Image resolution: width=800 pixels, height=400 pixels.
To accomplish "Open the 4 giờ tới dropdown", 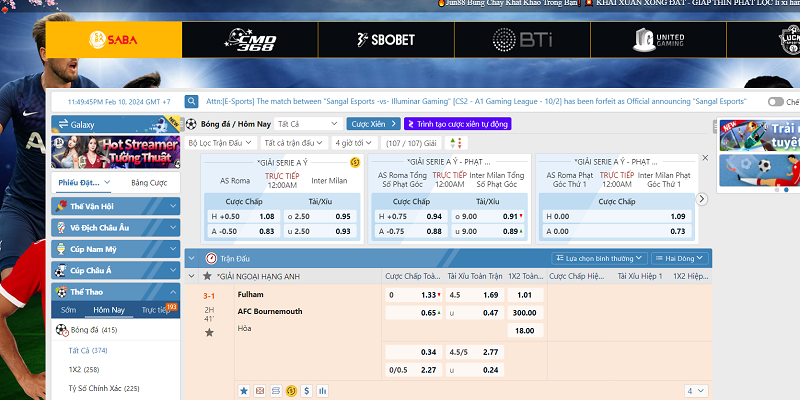I will coord(354,143).
